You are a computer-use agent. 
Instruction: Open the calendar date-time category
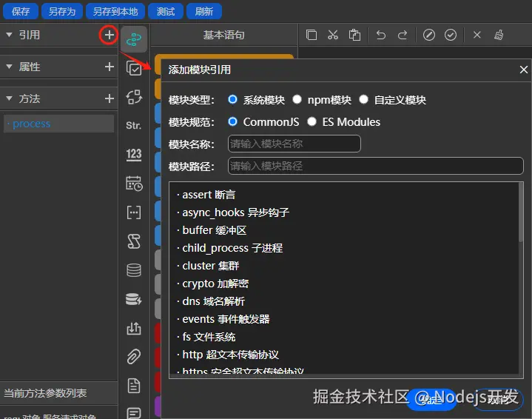[x=134, y=184]
